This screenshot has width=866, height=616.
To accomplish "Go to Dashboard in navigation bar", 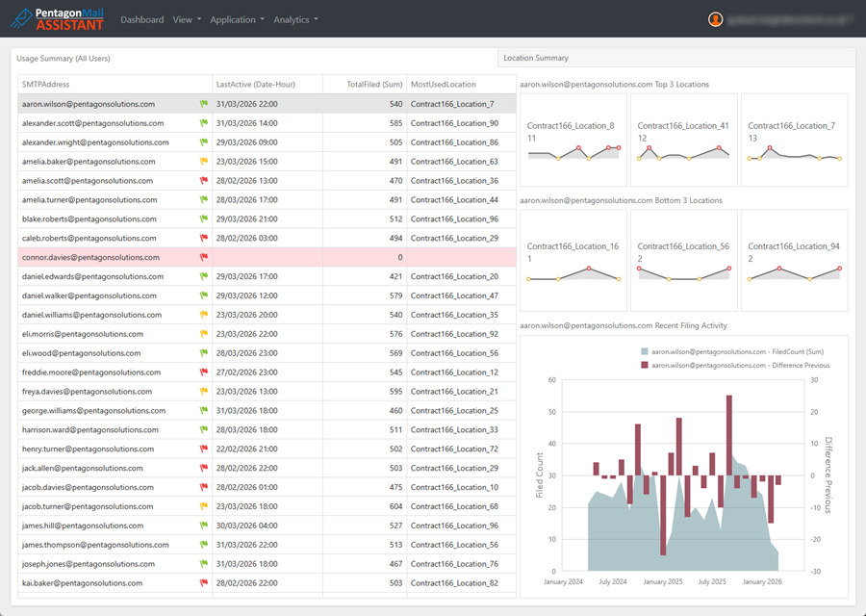I will point(142,19).
